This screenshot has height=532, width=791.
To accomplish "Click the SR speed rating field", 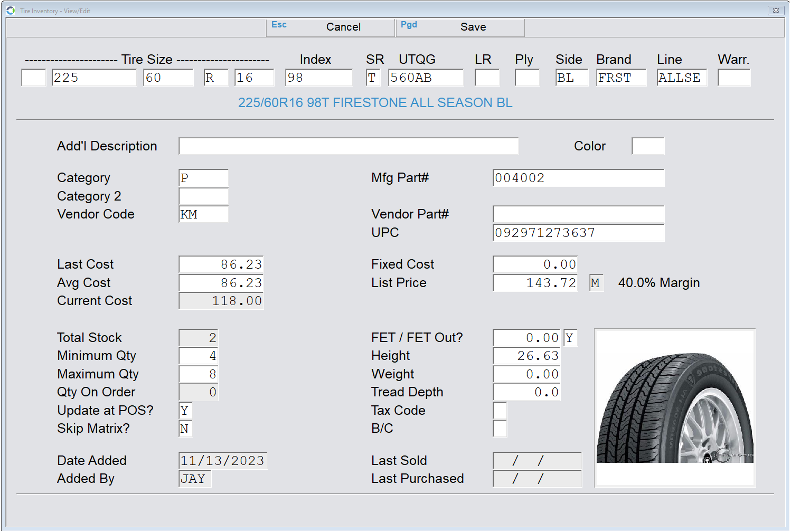I will pos(373,78).
